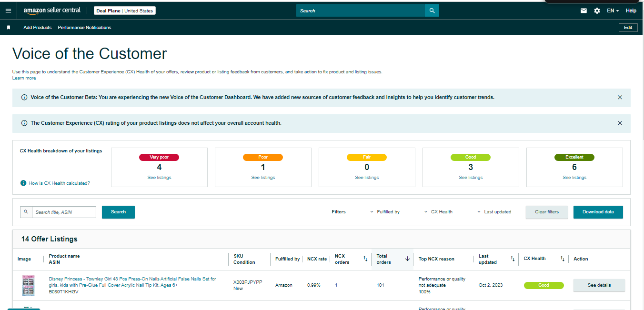Image resolution: width=644 pixels, height=310 pixels.
Task: Click info icon beside How is CX Health calculated
Action: 23,183
